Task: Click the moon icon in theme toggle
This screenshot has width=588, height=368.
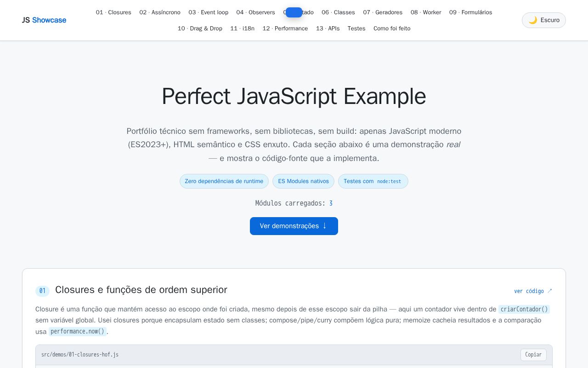Action: click(x=532, y=20)
